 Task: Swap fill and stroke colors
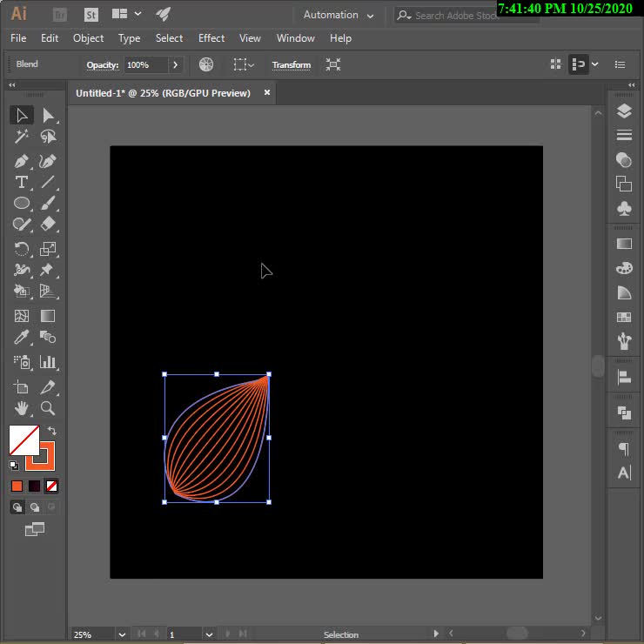[51, 432]
